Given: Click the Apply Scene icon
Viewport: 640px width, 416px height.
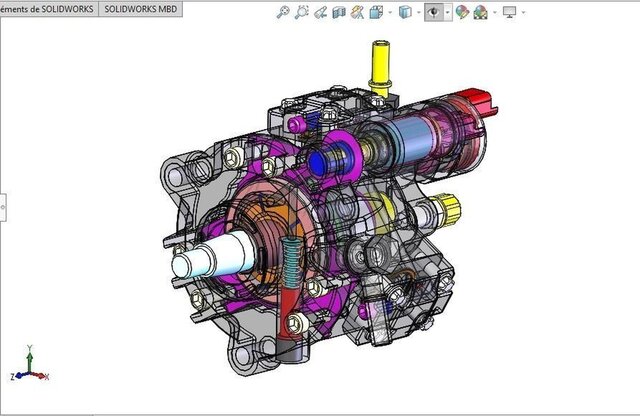Looking at the screenshot, I should point(480,12).
